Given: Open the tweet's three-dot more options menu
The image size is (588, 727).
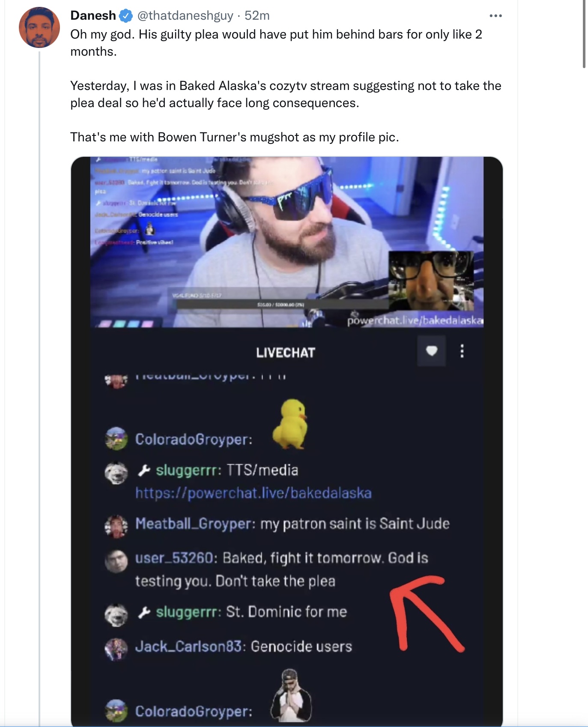Looking at the screenshot, I should point(495,16).
